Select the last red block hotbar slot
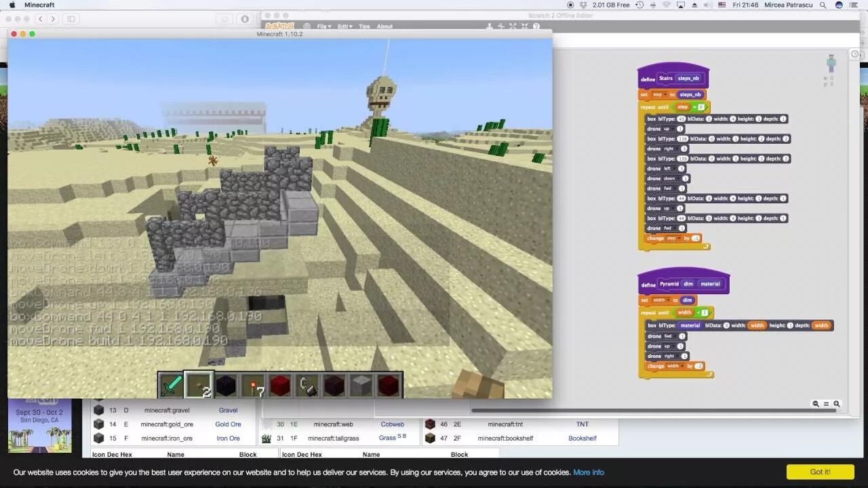 [x=389, y=386]
